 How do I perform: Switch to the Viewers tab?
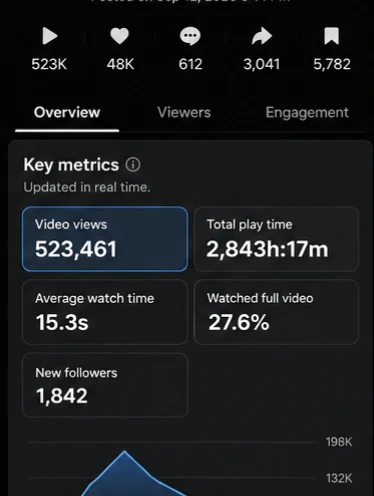(184, 113)
